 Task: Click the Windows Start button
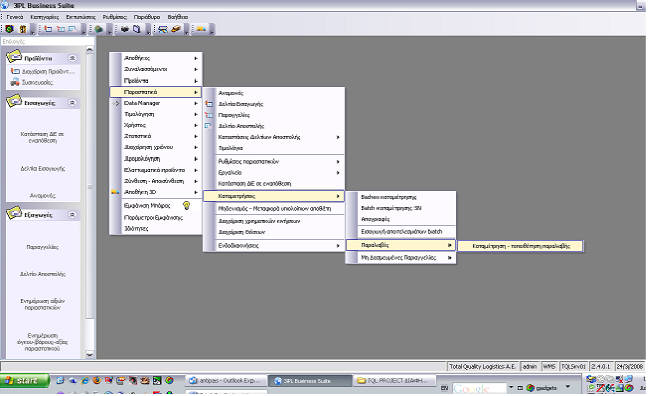pyautogui.click(x=25, y=380)
